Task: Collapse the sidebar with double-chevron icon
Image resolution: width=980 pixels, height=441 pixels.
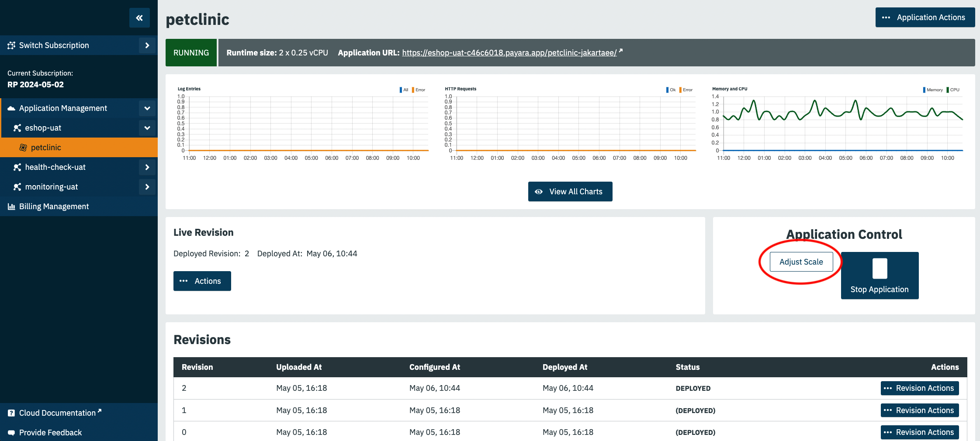Action: 139,18
